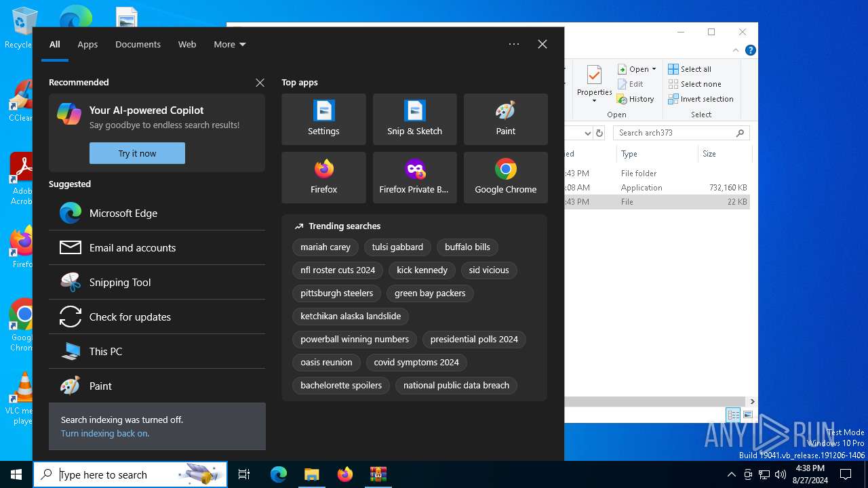Open File Explorer help icon
Viewport: 868px width, 488px height.
750,50
